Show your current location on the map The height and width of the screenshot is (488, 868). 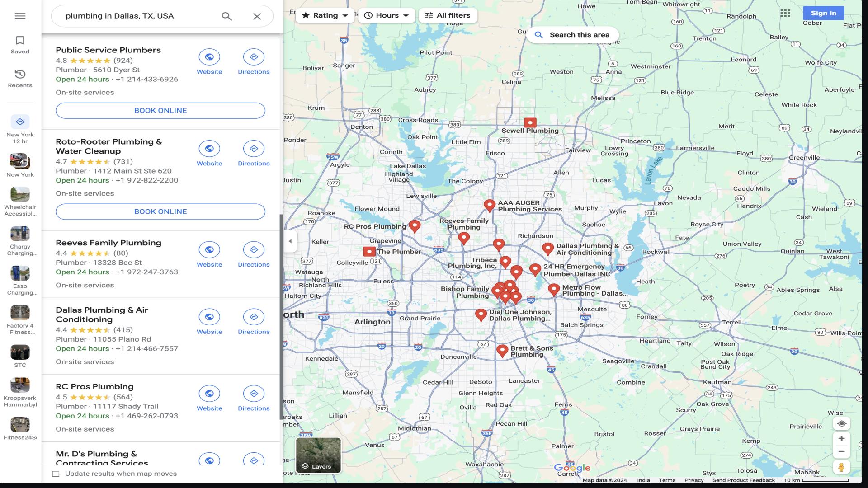[841, 423]
